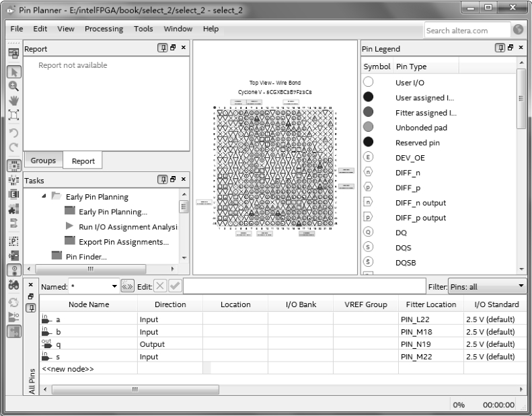
Task: Click the undo arrow icon
Action: (x=13, y=132)
